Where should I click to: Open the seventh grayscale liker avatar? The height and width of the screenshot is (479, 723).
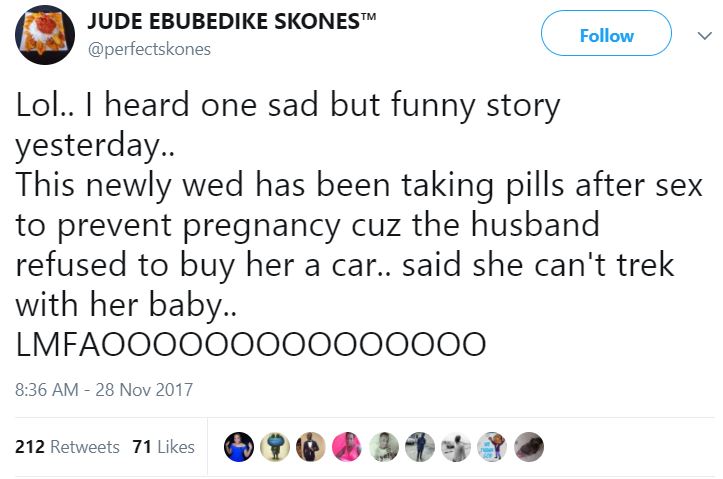tap(456, 447)
